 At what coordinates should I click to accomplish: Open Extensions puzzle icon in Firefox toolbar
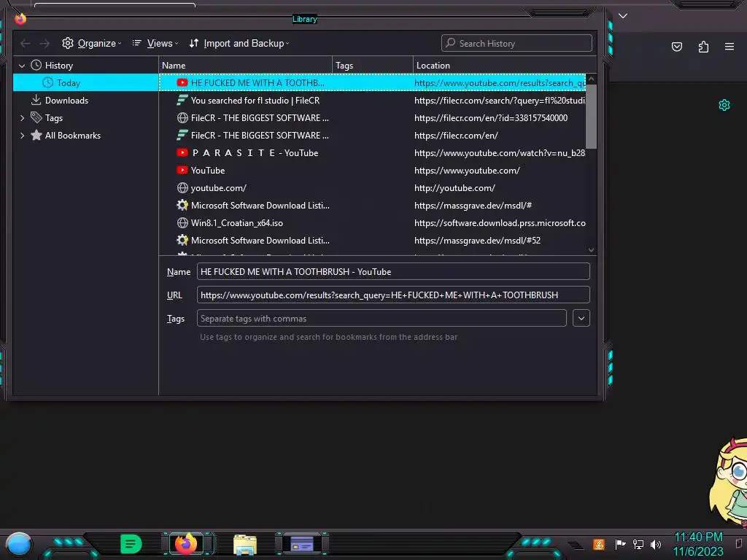click(703, 47)
